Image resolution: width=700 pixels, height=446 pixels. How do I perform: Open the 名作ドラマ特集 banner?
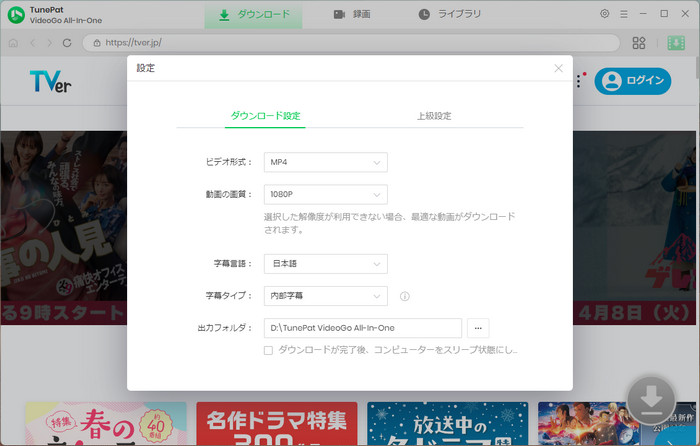pos(277,423)
